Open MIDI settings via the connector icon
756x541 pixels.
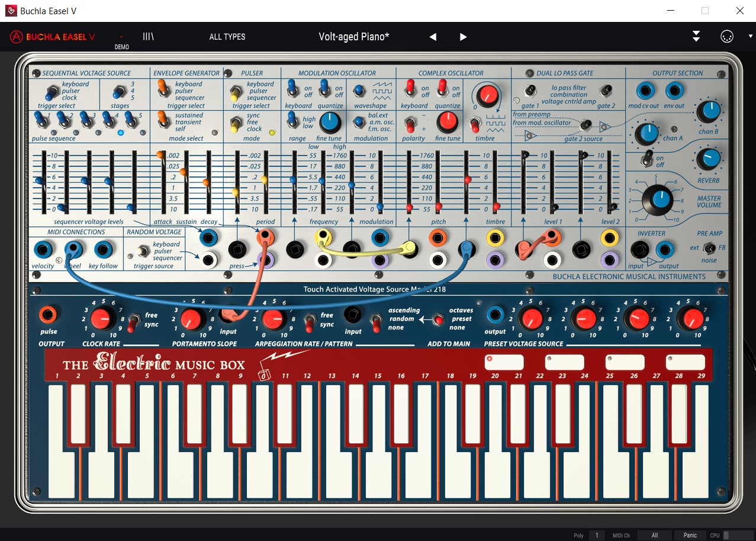(x=727, y=37)
